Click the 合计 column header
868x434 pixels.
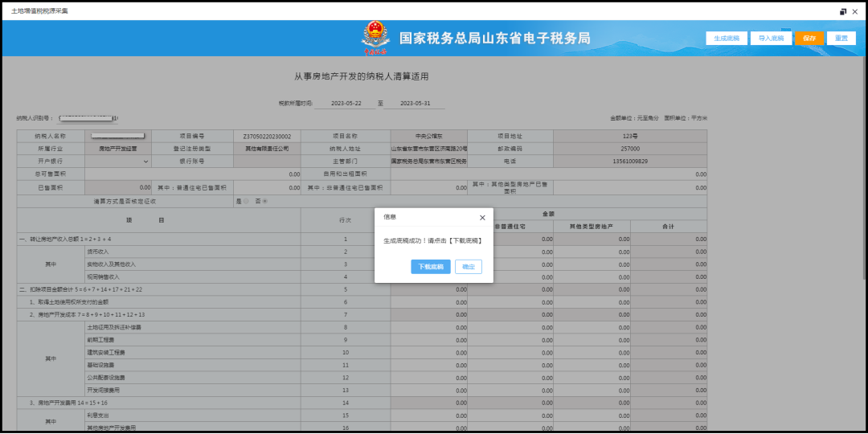coord(669,227)
